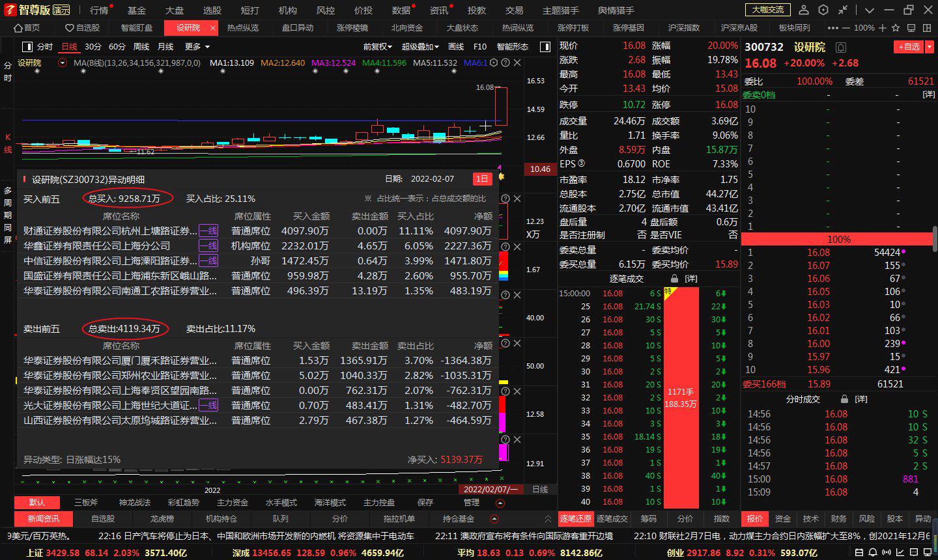Select the 30分 period
Viewport: 938px width, 560px height.
[x=93, y=47]
